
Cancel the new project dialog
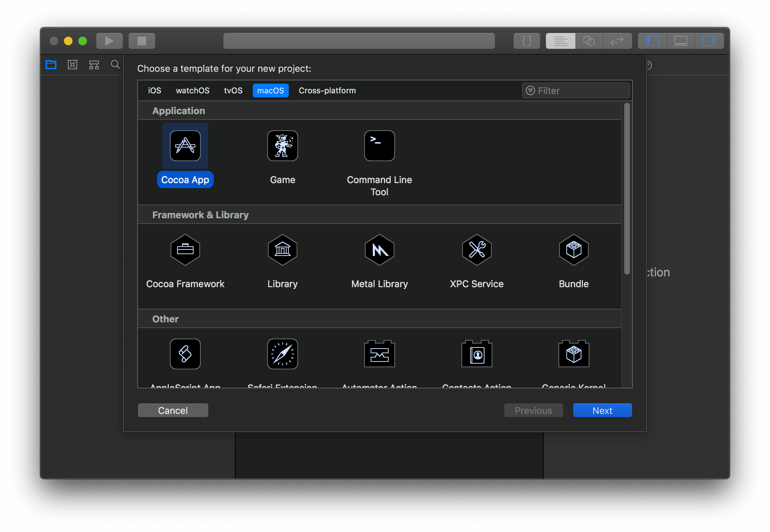(x=173, y=410)
